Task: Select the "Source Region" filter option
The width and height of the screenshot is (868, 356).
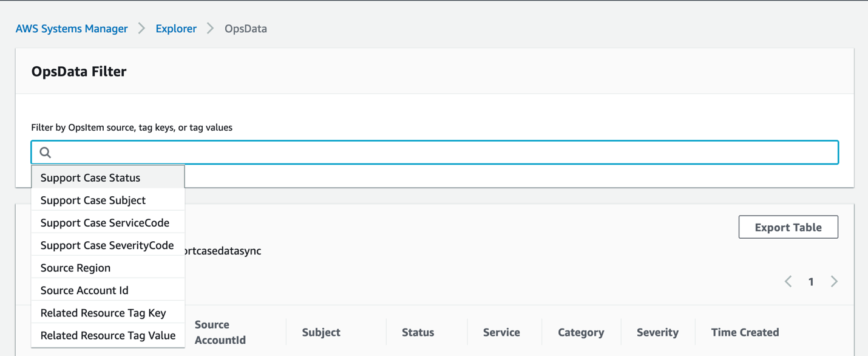Action: [75, 267]
